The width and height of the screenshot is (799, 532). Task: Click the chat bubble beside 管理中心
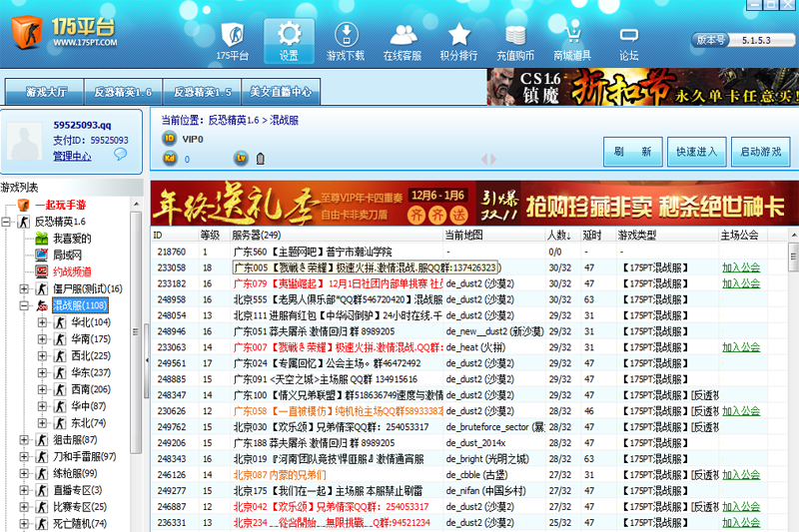[120, 155]
